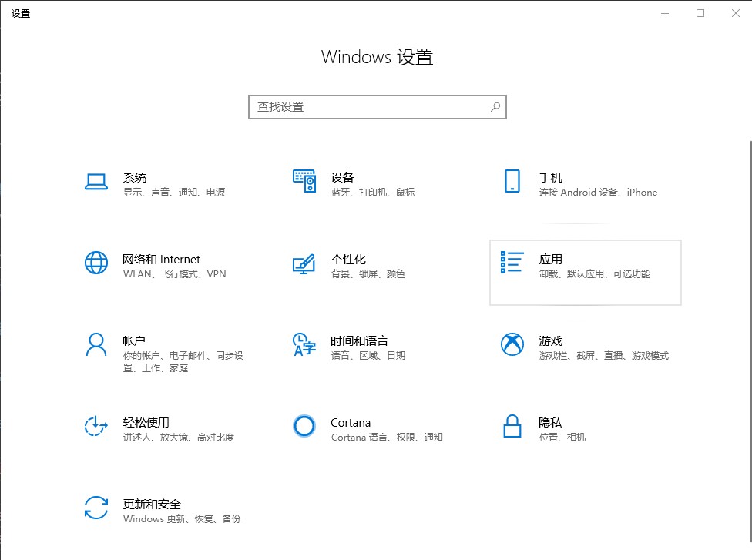Click text 显示、声音、通知、电源
Image resolution: width=752 pixels, height=560 pixels.
pos(174,193)
